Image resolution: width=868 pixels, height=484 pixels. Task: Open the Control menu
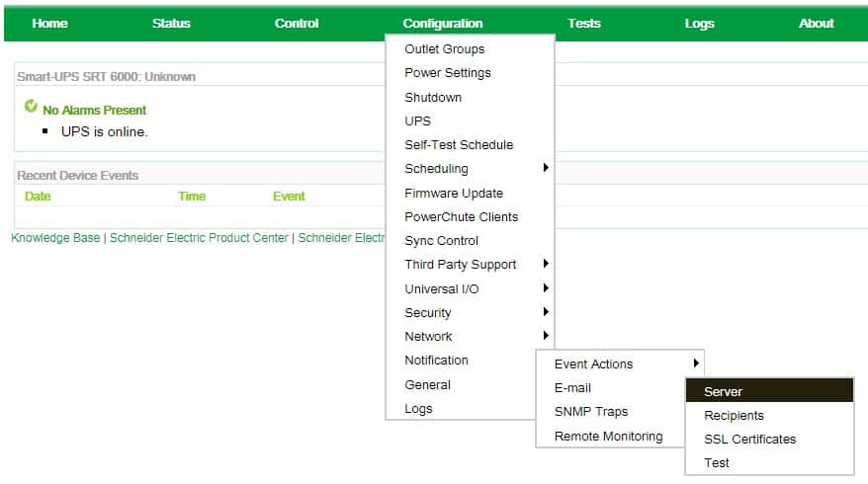(x=297, y=24)
